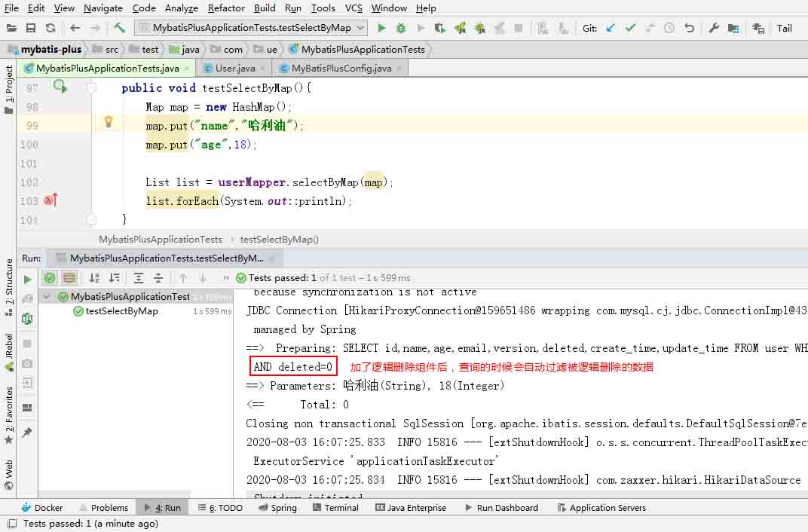
Task: Open run configuration dropdown testSelectByMap
Action: [x=251, y=28]
